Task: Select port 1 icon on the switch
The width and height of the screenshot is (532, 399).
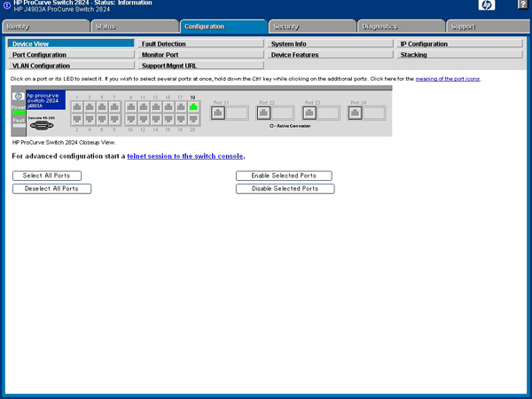Action: point(77,107)
